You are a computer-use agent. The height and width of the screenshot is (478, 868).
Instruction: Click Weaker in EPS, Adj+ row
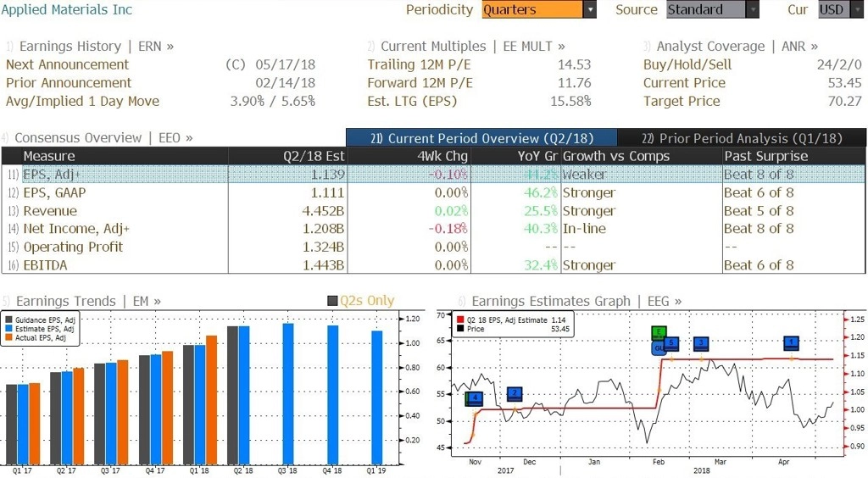pos(585,175)
